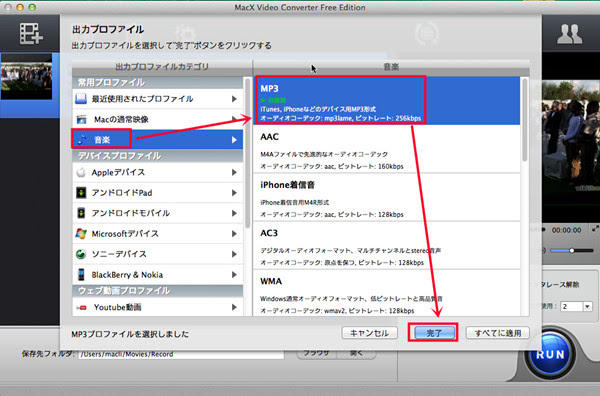Image resolution: width=600 pixels, height=396 pixels.
Task: Click the 00:00:00 time display
Action: [x=566, y=230]
